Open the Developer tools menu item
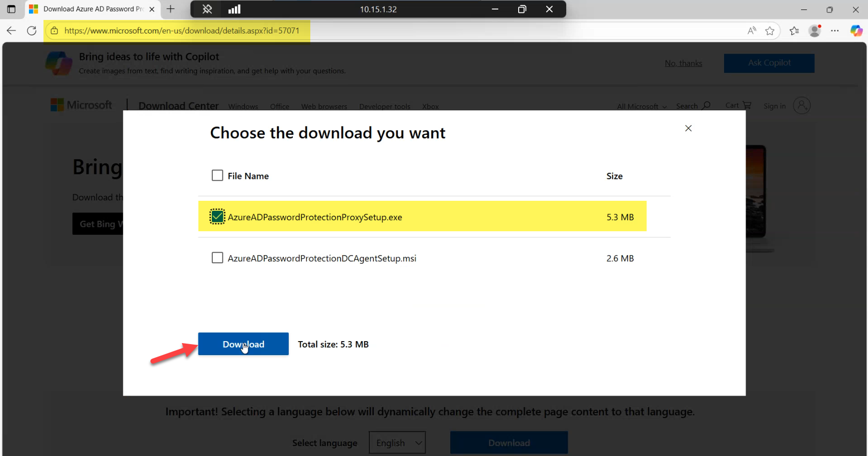Image resolution: width=868 pixels, height=456 pixels. click(385, 106)
